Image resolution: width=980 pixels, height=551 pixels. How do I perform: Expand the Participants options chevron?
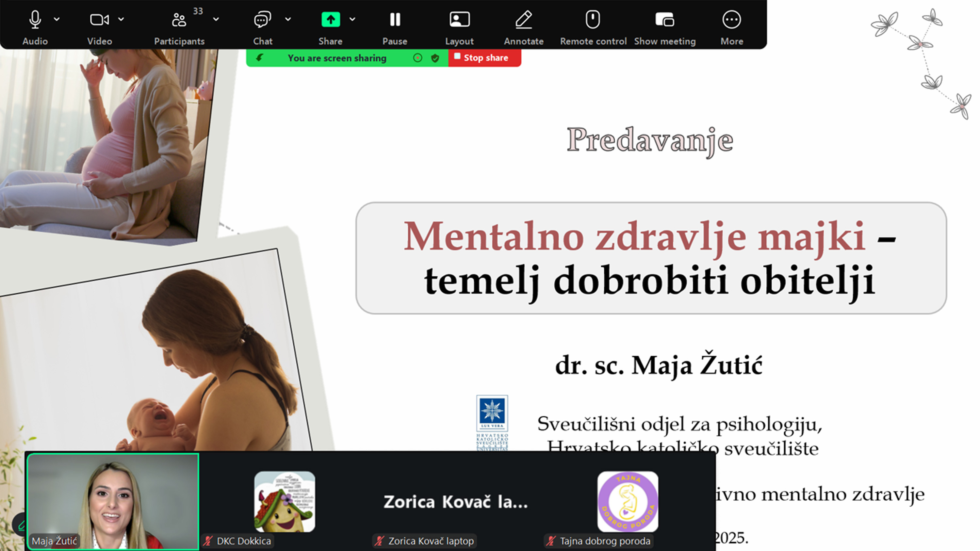click(216, 19)
